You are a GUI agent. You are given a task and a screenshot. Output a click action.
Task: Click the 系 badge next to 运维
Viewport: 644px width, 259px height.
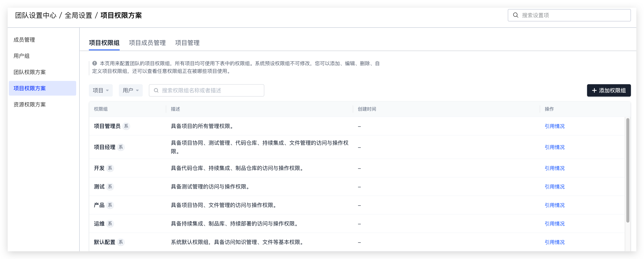[110, 224]
